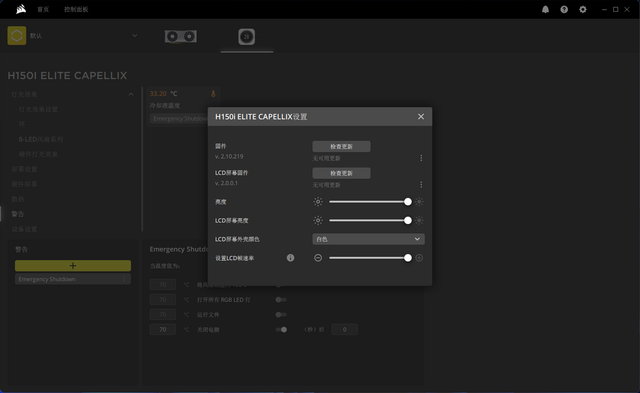Select the Emergency Shutdown alert in list
Viewport: 640px width, 393px height.
pos(73,279)
